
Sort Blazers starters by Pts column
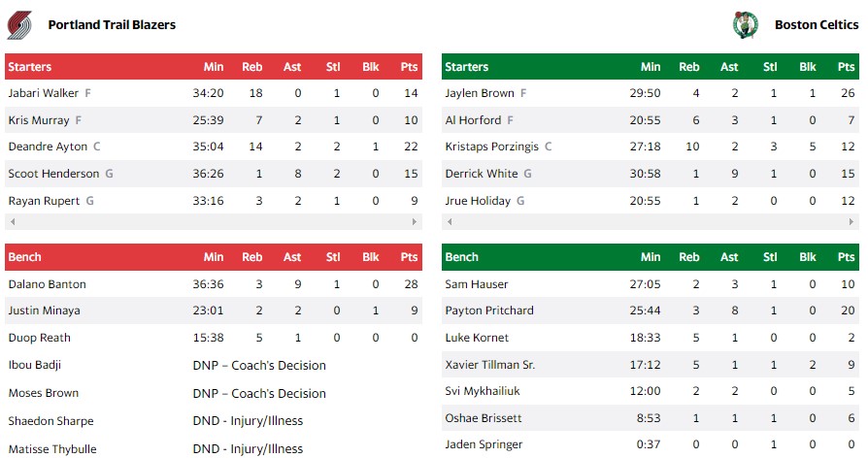point(409,67)
